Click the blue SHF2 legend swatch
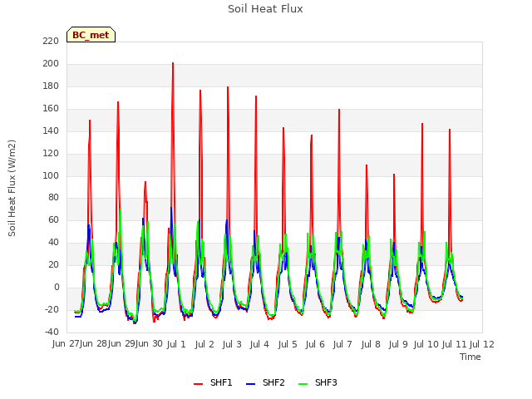This screenshot has width=532, height=399. pos(250,383)
